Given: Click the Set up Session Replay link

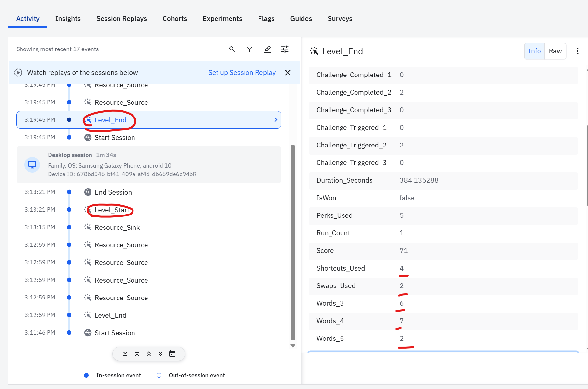Looking at the screenshot, I should pyautogui.click(x=242, y=73).
